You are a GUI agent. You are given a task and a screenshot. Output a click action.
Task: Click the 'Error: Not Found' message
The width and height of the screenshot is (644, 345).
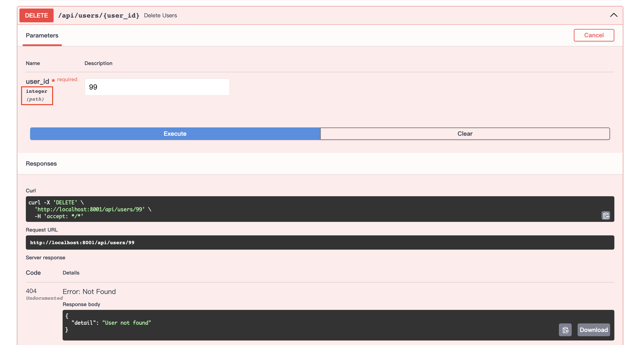[89, 291]
